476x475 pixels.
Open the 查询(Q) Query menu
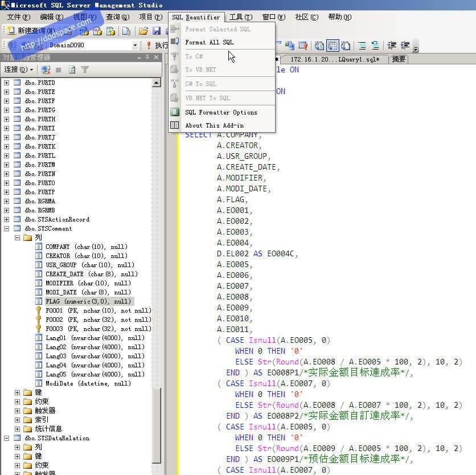117,17
